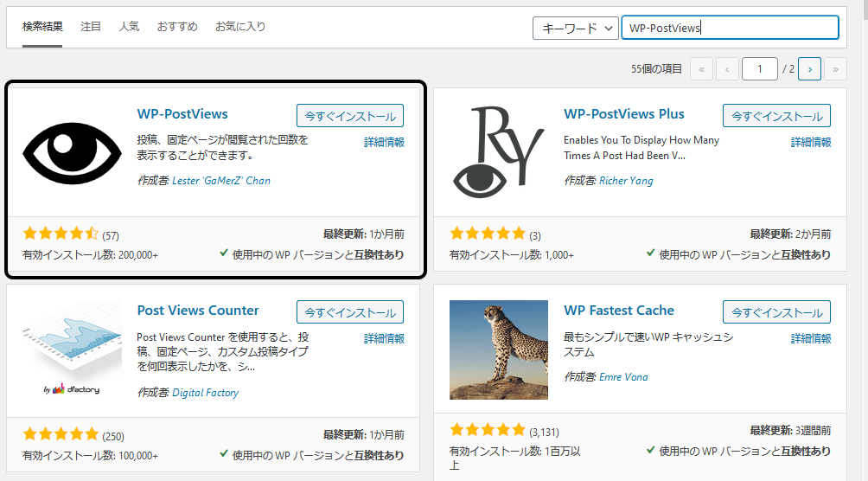The height and width of the screenshot is (481, 868).
Task: Install WP Fastest Cache now
Action: pos(776,312)
